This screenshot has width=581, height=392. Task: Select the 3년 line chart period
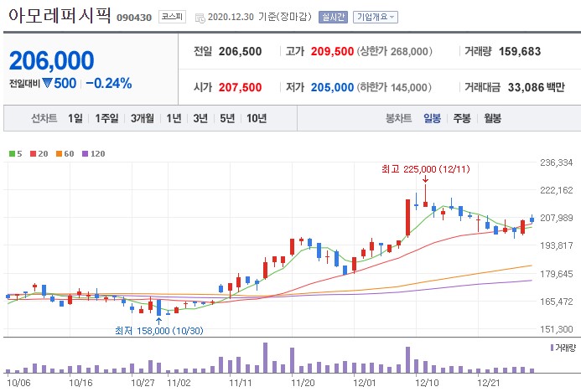point(200,118)
